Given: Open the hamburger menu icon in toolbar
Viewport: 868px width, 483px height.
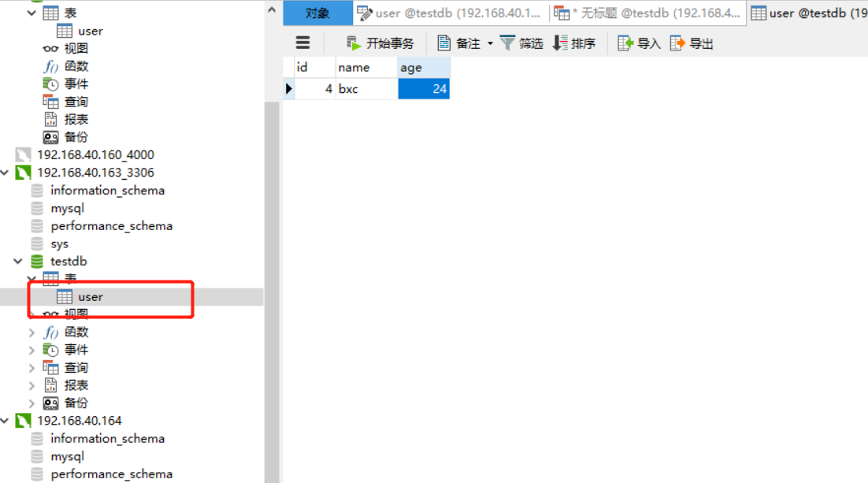Looking at the screenshot, I should [x=302, y=43].
